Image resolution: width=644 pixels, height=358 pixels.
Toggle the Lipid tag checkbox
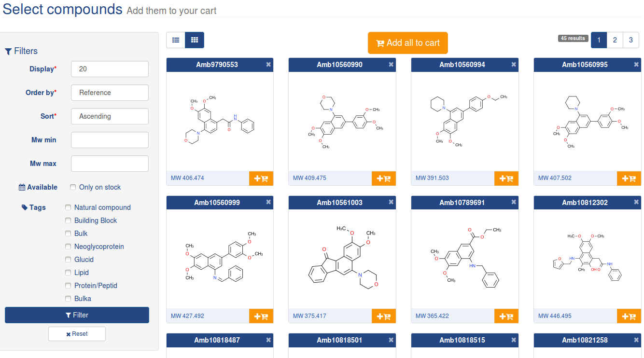pos(68,273)
